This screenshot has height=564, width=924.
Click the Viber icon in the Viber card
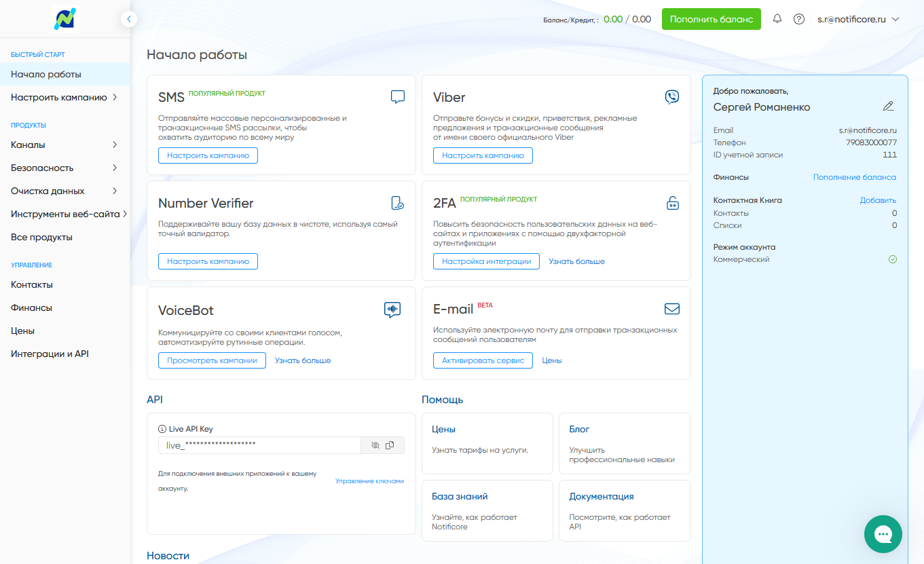671,97
